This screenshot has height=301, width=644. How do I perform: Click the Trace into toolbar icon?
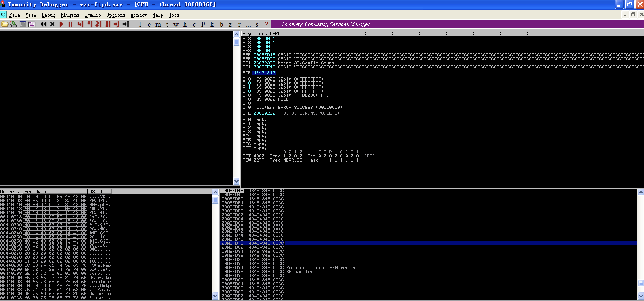click(99, 24)
